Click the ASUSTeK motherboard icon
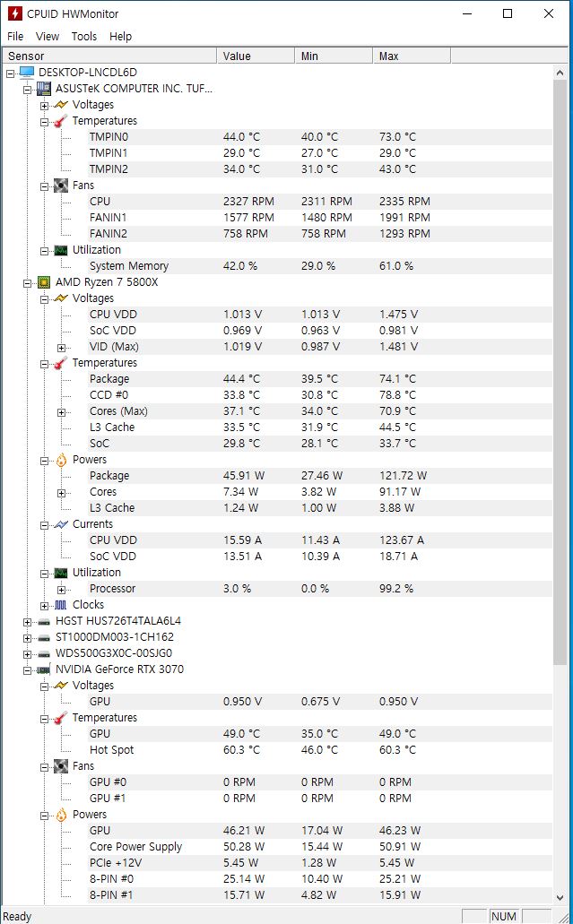This screenshot has width=573, height=924. point(44,89)
